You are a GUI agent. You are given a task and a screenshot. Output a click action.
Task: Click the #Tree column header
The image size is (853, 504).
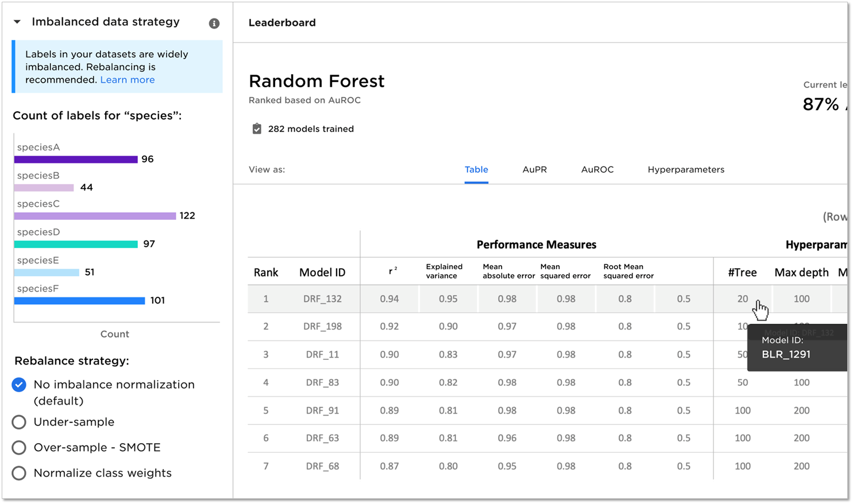pyautogui.click(x=742, y=273)
